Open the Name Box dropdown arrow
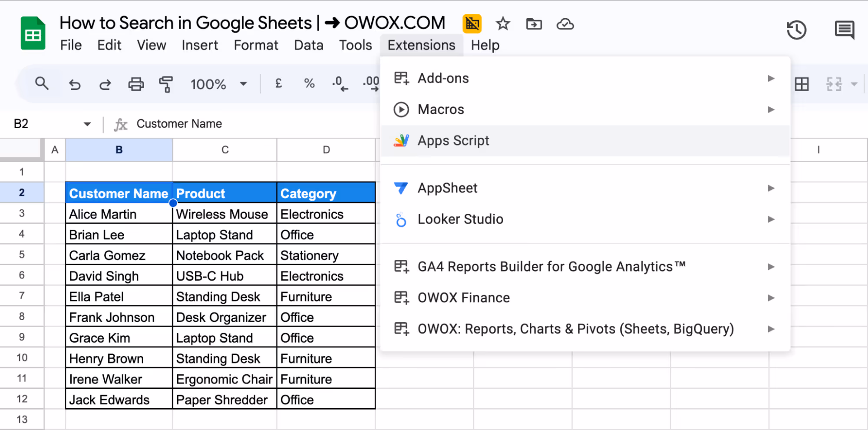This screenshot has height=430, width=868. (x=87, y=124)
